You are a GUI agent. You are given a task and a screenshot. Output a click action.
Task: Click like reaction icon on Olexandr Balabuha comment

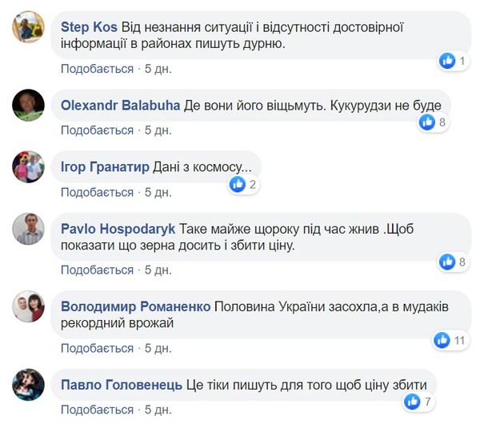428,122
